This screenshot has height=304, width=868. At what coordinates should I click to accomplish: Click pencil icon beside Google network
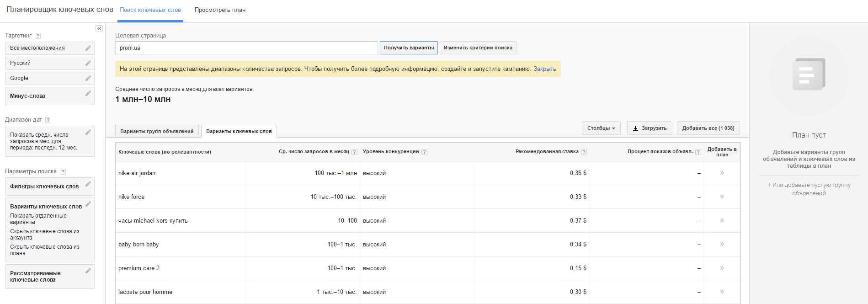coord(88,78)
